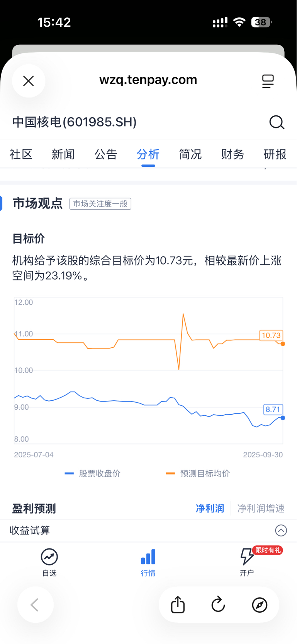Open the 行情 market bar-chart icon
The image size is (297, 644).
[x=148, y=562]
